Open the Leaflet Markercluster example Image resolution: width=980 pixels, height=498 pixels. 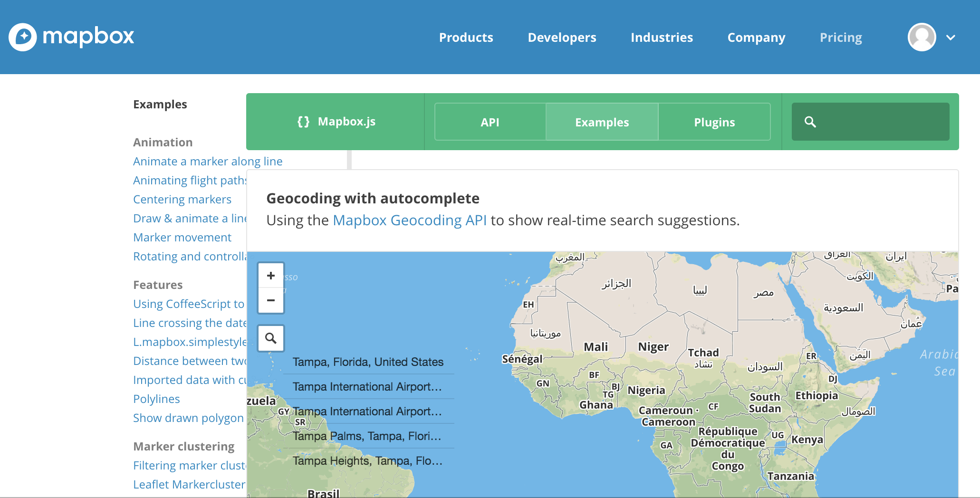189,484
